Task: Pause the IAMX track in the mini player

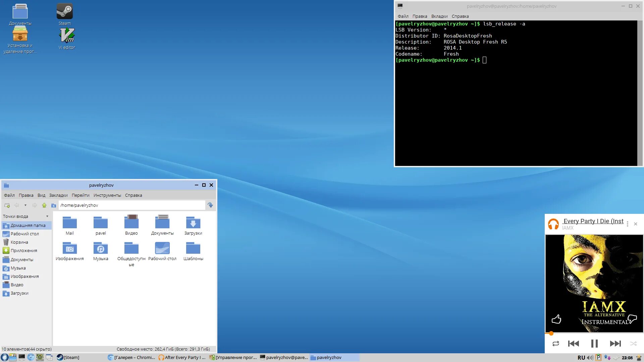Action: (594, 344)
